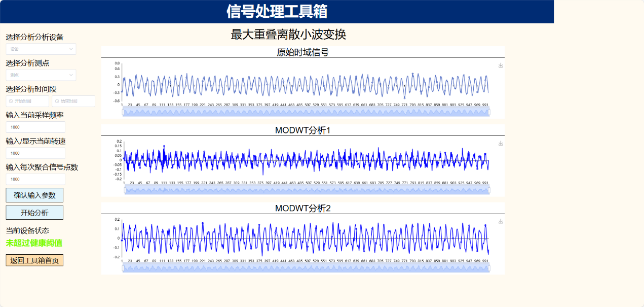This screenshot has height=307, width=644.
Task: Click the clock icon in end time field
Action: (x=57, y=101)
